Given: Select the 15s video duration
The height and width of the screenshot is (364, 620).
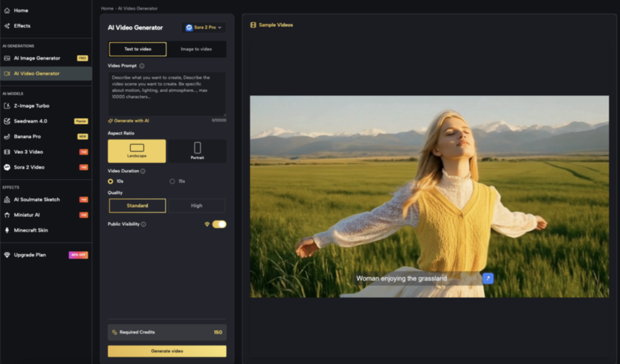Looking at the screenshot, I should click(x=173, y=181).
